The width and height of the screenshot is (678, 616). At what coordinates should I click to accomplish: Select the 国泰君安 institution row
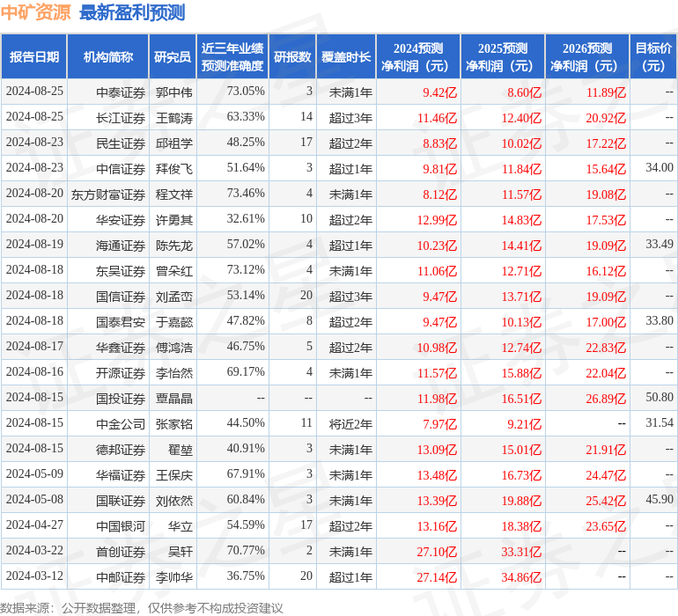(121, 321)
